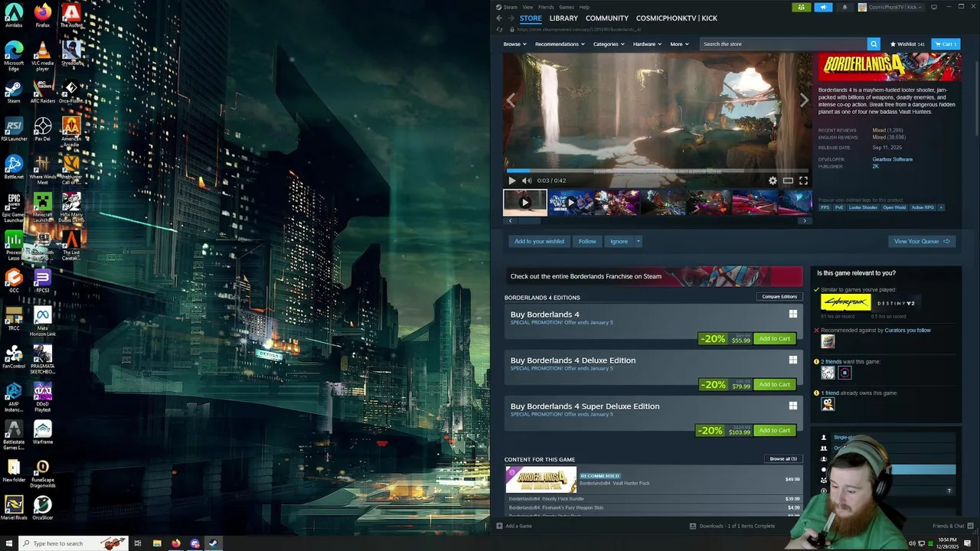Screen dimensions: 980x551
Task: Add Super Deluxe Edition to cart
Action: pos(774,430)
